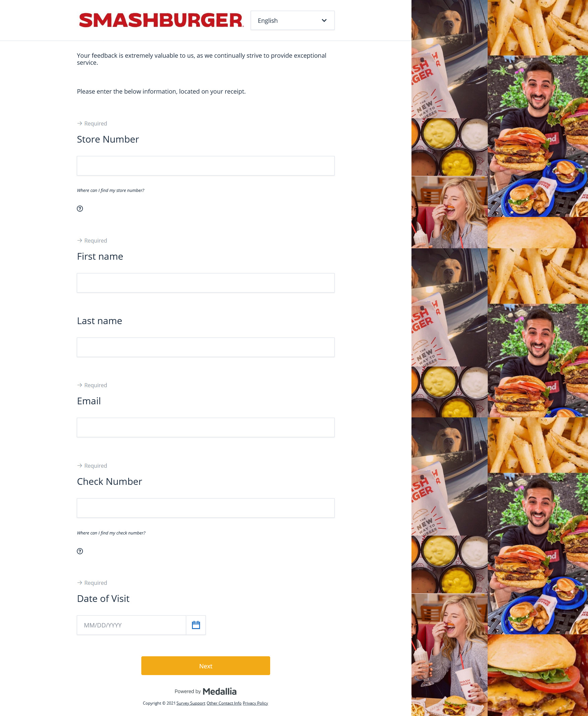The width and height of the screenshot is (588, 716).
Task: Focus the Last name input field
Action: [206, 347]
